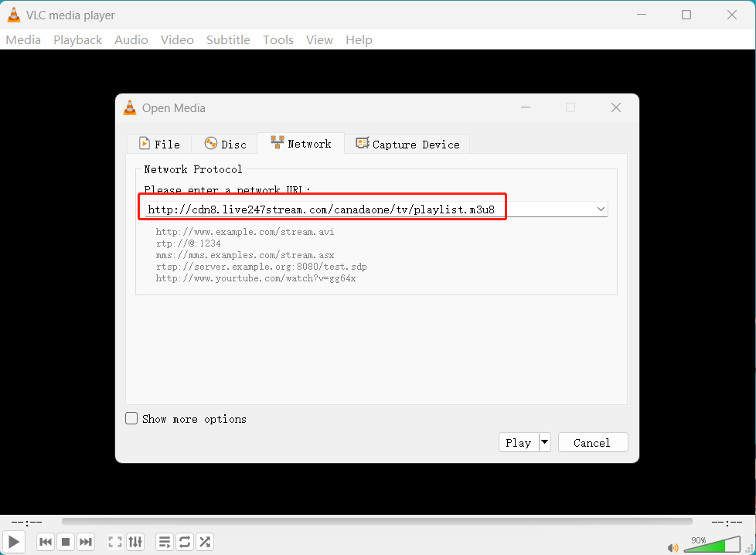Click example http://www.example.com/stream.avi
756x555 pixels.
(x=245, y=232)
